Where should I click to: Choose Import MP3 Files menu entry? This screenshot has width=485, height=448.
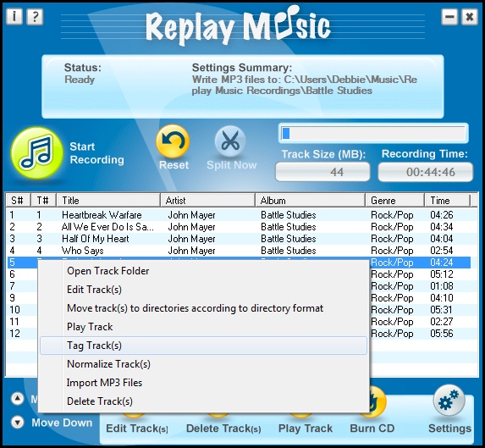pyautogui.click(x=203, y=383)
